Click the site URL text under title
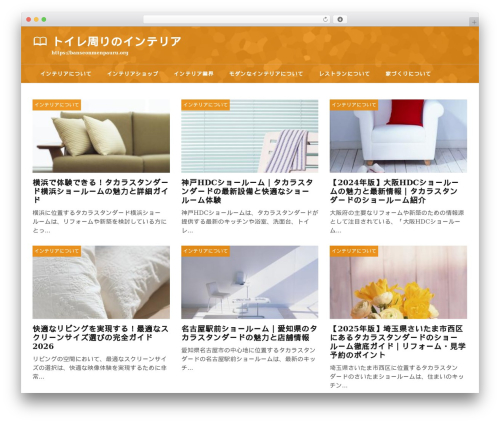Viewport: 500px width, 423px height. tap(90, 53)
